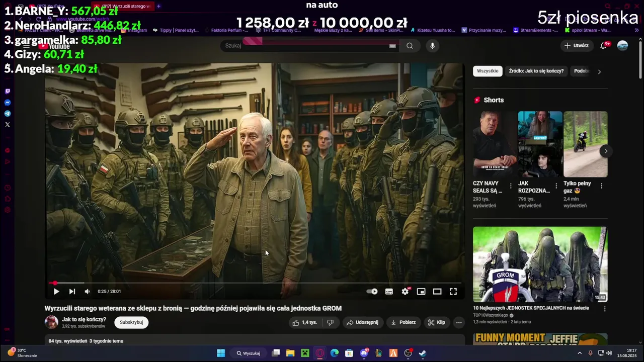The image size is (644, 362).
Task: Show next Shorts with arrow
Action: coord(606,151)
